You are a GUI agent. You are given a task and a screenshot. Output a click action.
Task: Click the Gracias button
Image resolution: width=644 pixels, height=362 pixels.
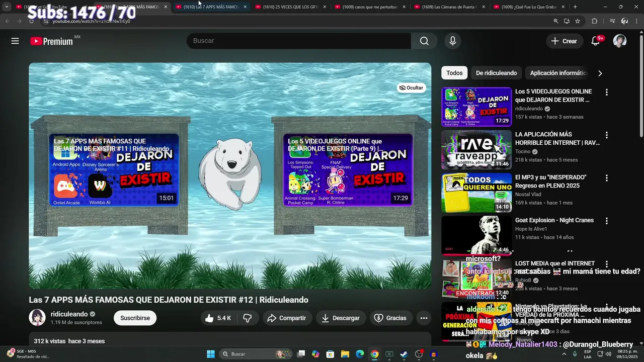tap(391, 318)
